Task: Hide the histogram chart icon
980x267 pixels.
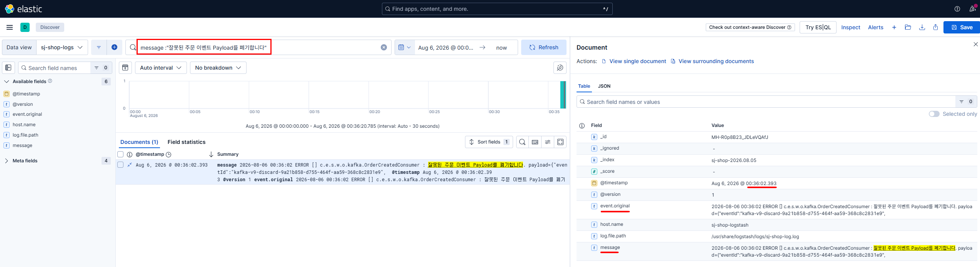Action: (125, 68)
